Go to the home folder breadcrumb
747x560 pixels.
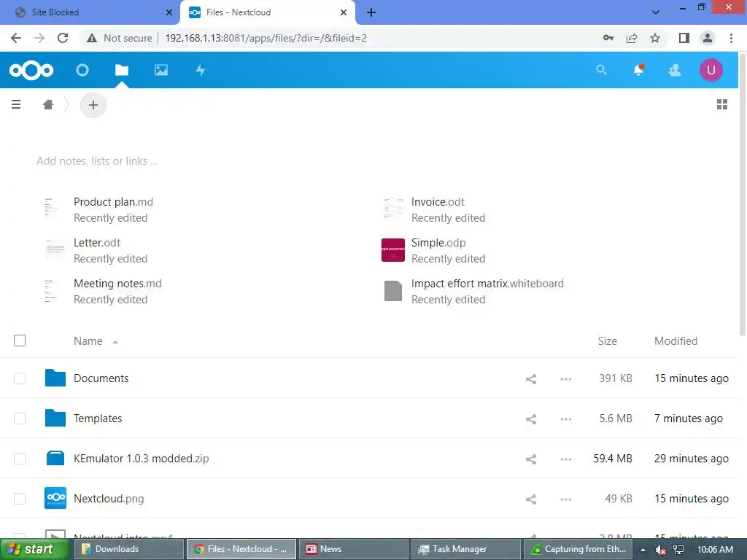click(x=48, y=104)
